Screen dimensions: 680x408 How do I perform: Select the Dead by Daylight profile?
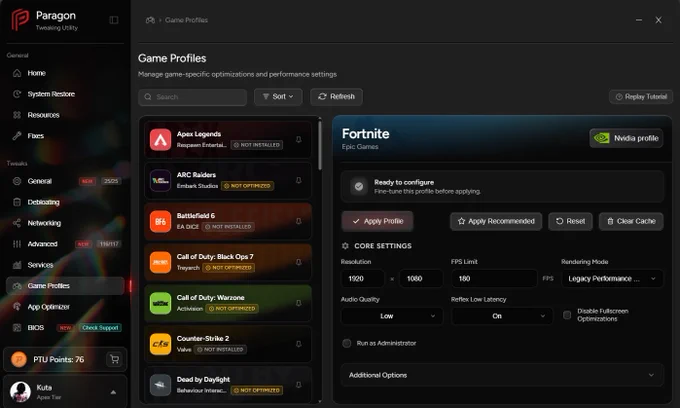coord(228,385)
